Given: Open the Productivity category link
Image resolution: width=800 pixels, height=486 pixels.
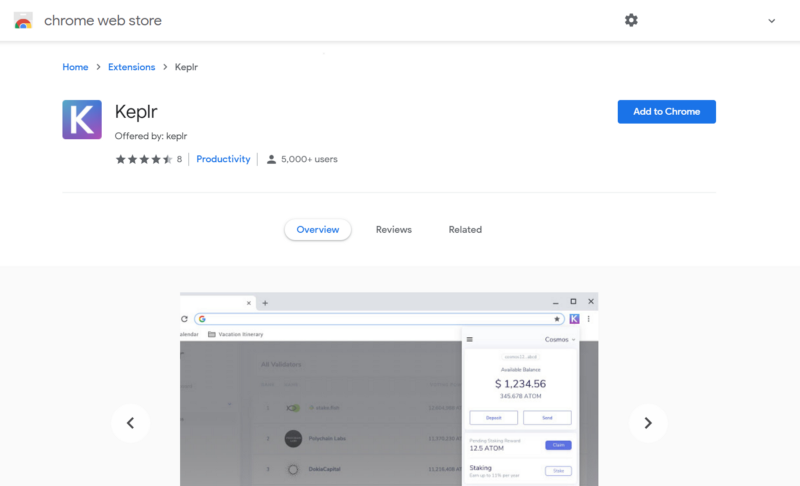Looking at the screenshot, I should pyautogui.click(x=223, y=159).
